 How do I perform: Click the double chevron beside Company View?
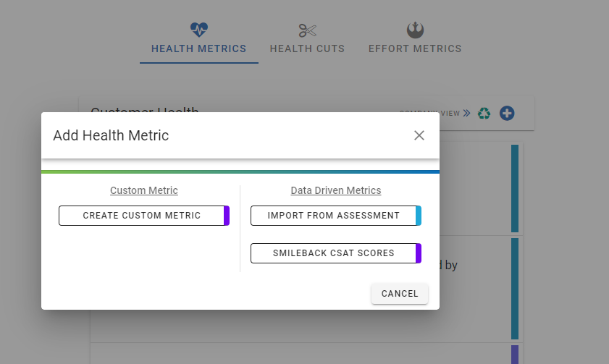click(x=467, y=114)
